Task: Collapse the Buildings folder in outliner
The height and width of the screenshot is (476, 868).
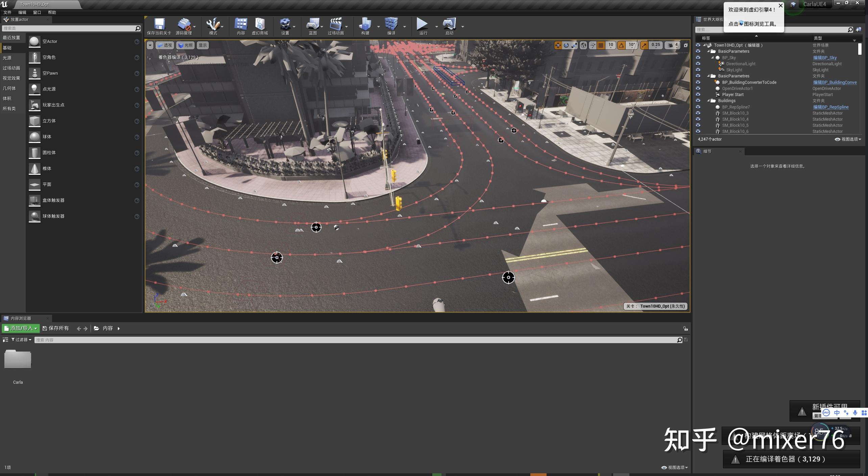Action: (708, 101)
